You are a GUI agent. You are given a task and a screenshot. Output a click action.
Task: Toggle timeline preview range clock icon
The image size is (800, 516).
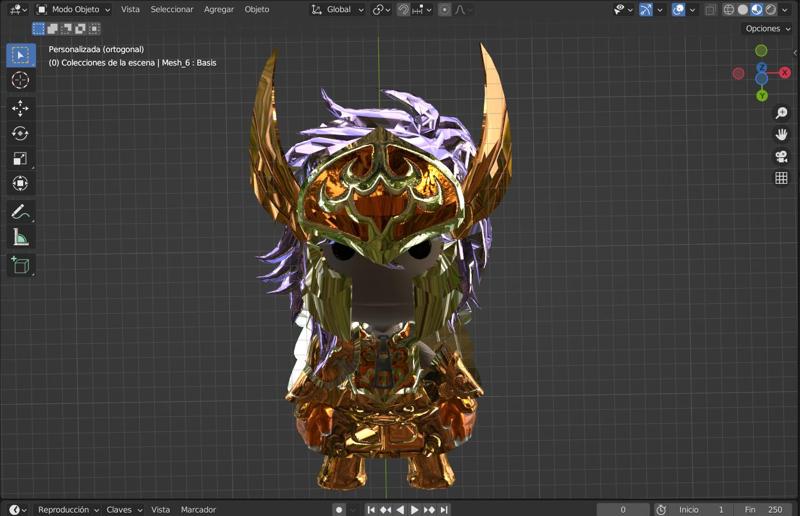tap(661, 509)
